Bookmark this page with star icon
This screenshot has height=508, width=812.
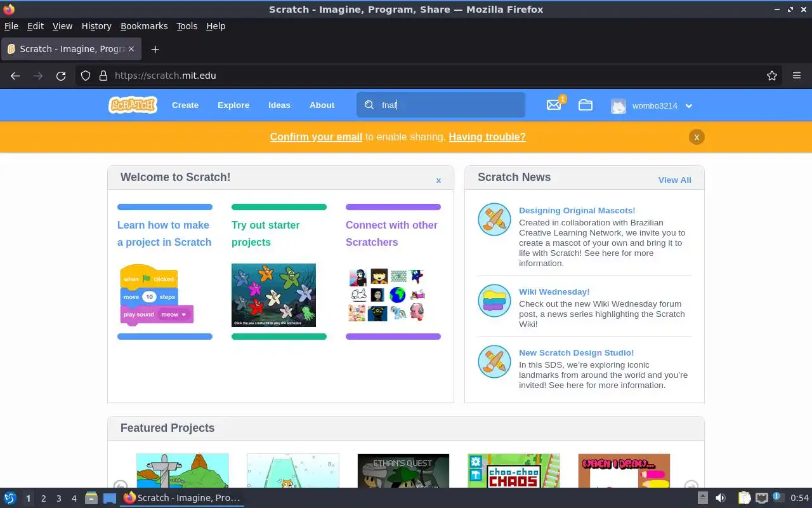772,76
